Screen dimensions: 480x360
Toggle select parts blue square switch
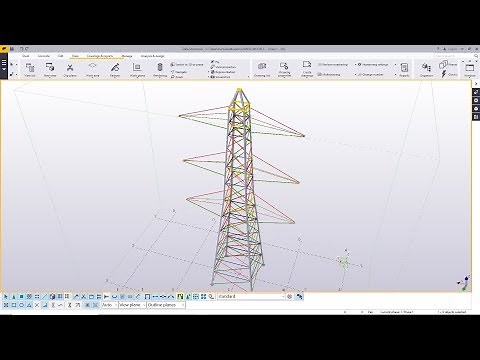[22, 296]
